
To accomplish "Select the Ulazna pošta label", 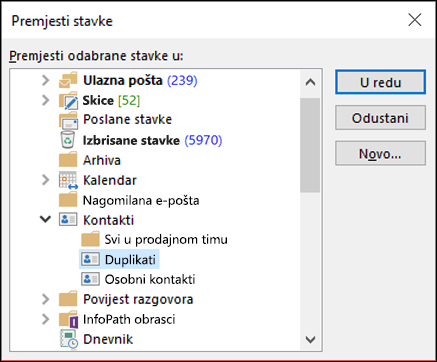I will click(123, 80).
